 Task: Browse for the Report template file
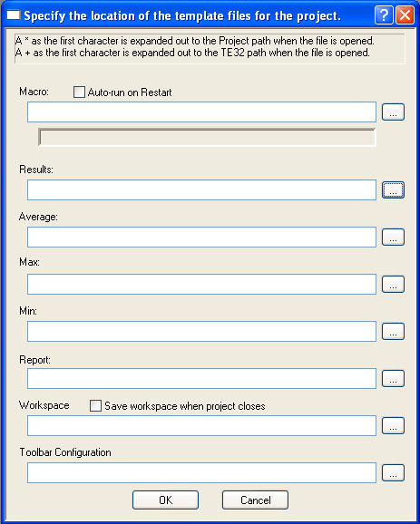click(x=393, y=378)
